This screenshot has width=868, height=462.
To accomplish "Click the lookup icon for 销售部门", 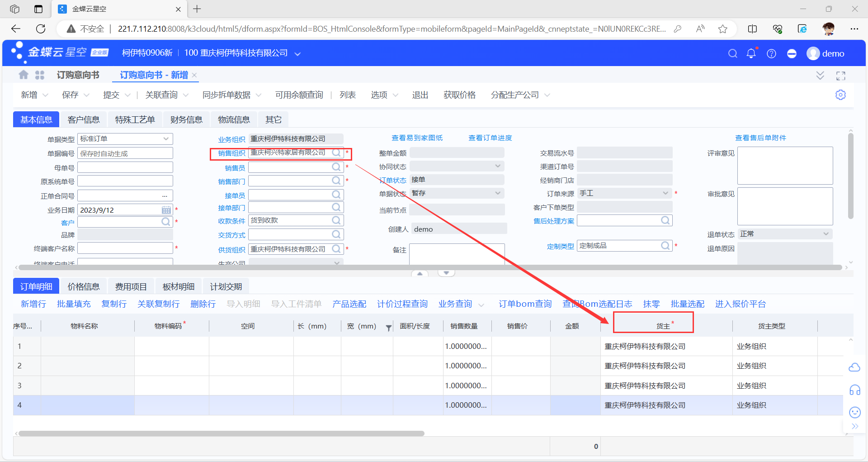I will pos(336,181).
